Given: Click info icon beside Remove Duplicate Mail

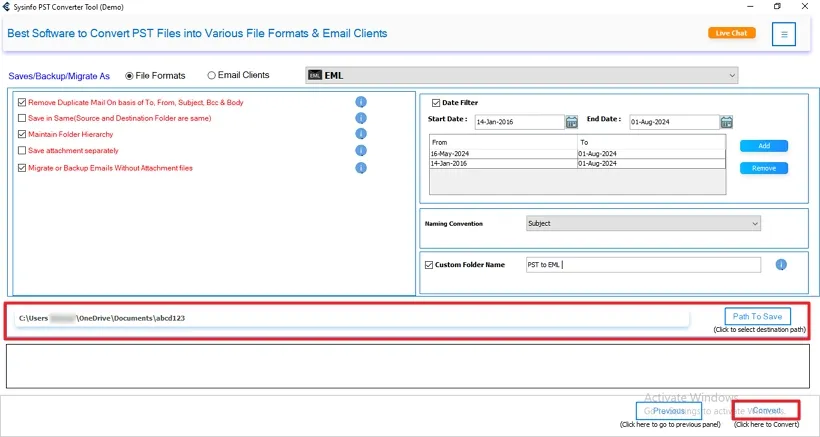Looking at the screenshot, I should click(361, 102).
